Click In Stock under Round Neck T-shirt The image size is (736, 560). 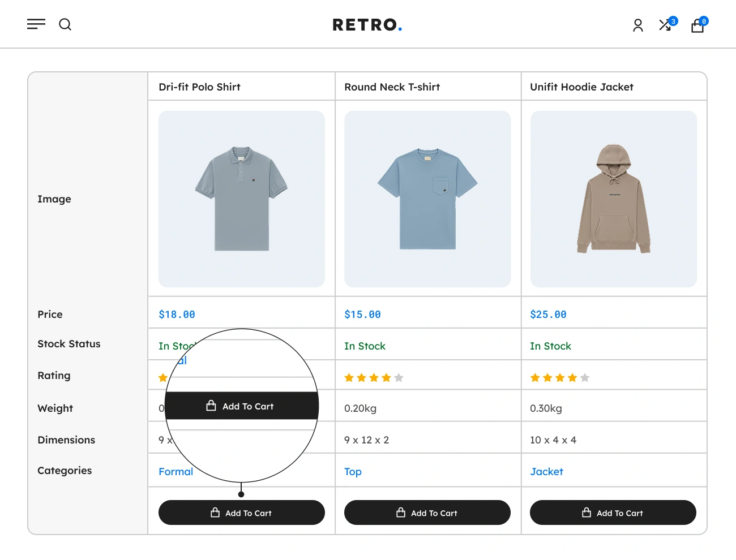[365, 346]
